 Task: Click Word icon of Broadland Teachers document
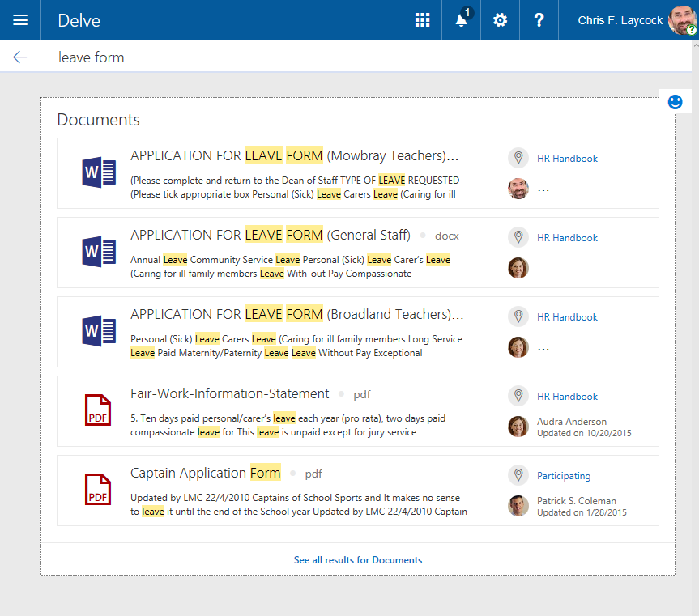pos(99,330)
